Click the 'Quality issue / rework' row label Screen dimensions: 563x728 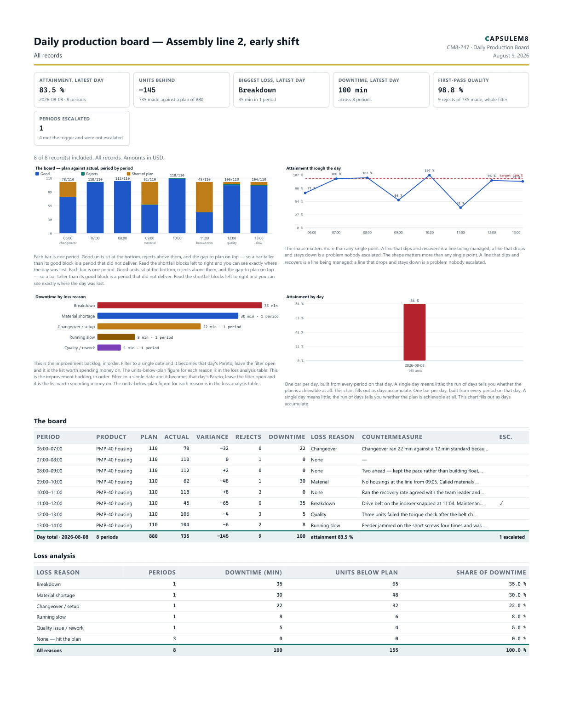60,628
